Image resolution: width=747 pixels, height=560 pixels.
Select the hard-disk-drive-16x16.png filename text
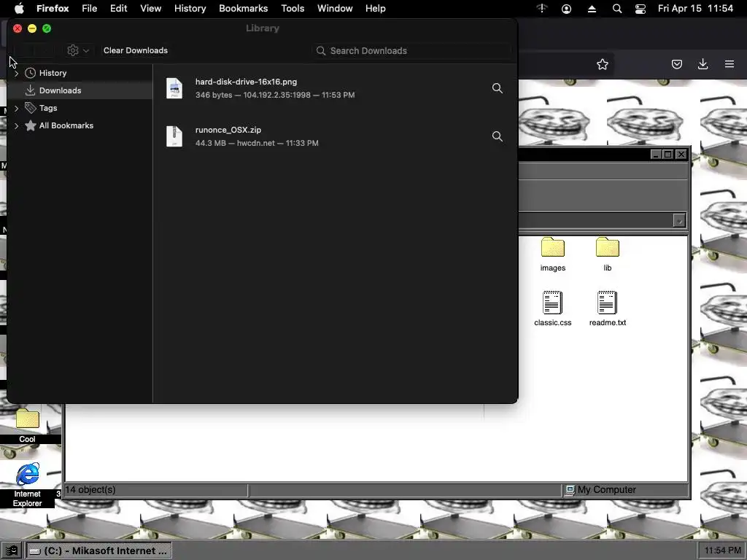pos(246,82)
